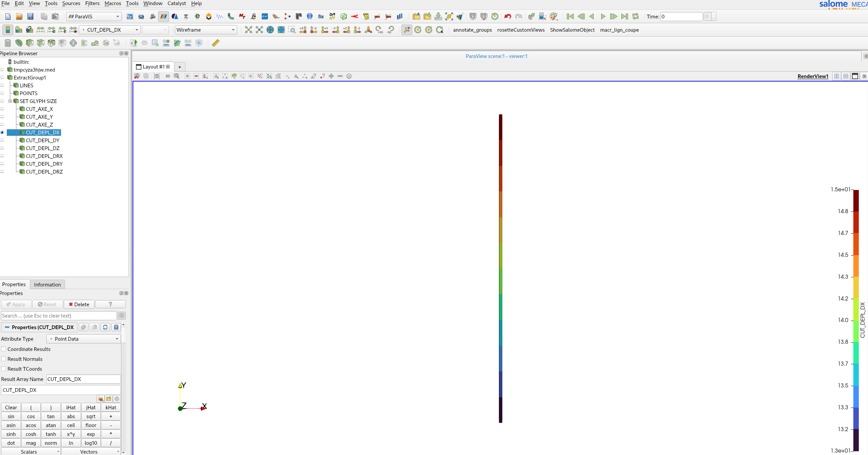Click the Reset Camera icon
The height and width of the screenshot is (455, 868).
tap(248, 30)
